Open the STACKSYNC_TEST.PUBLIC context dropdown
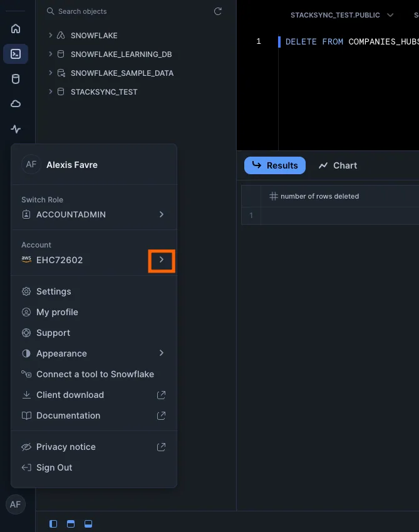 (342, 15)
